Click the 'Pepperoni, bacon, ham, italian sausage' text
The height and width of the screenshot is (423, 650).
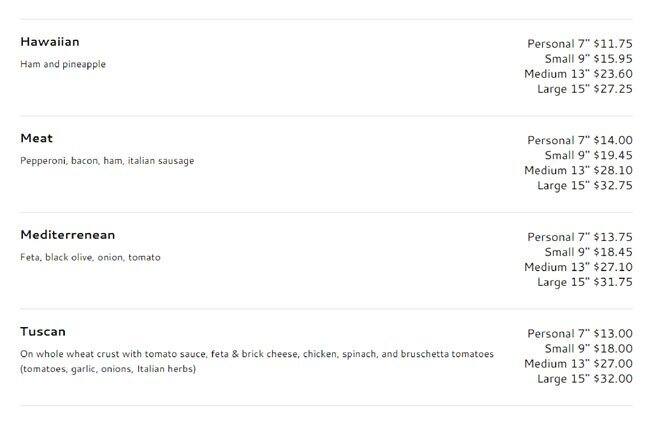click(107, 160)
